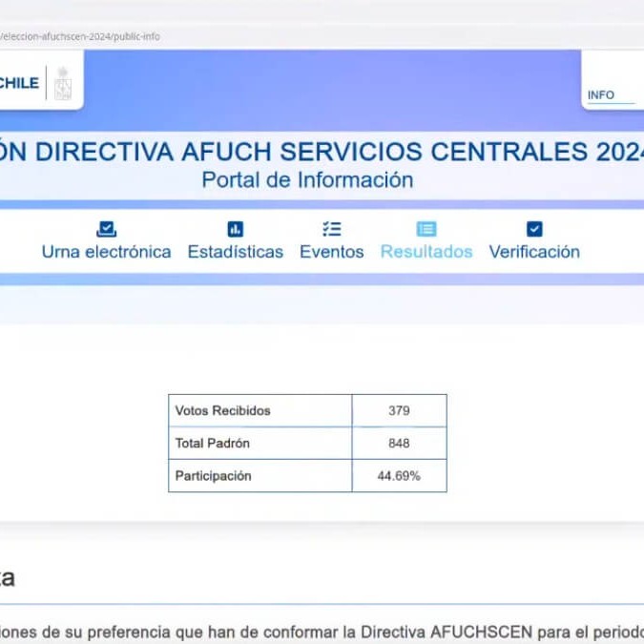The width and height of the screenshot is (644, 644).
Task: Click the Directiva AFUCHSCEN description sentence
Action: (x=322, y=632)
